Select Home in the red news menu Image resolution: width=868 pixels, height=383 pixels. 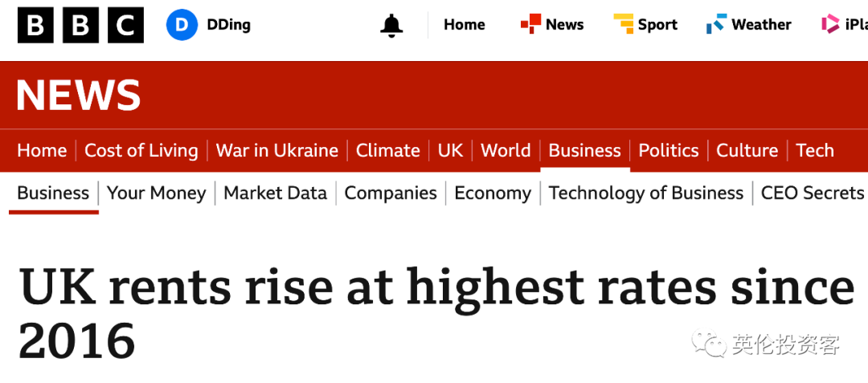[42, 150]
